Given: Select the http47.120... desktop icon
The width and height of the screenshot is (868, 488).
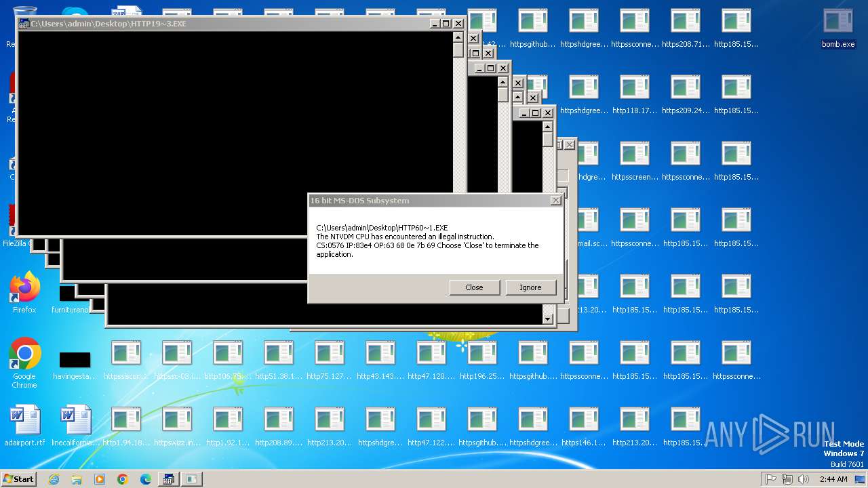Looking at the screenshot, I should (431, 361).
